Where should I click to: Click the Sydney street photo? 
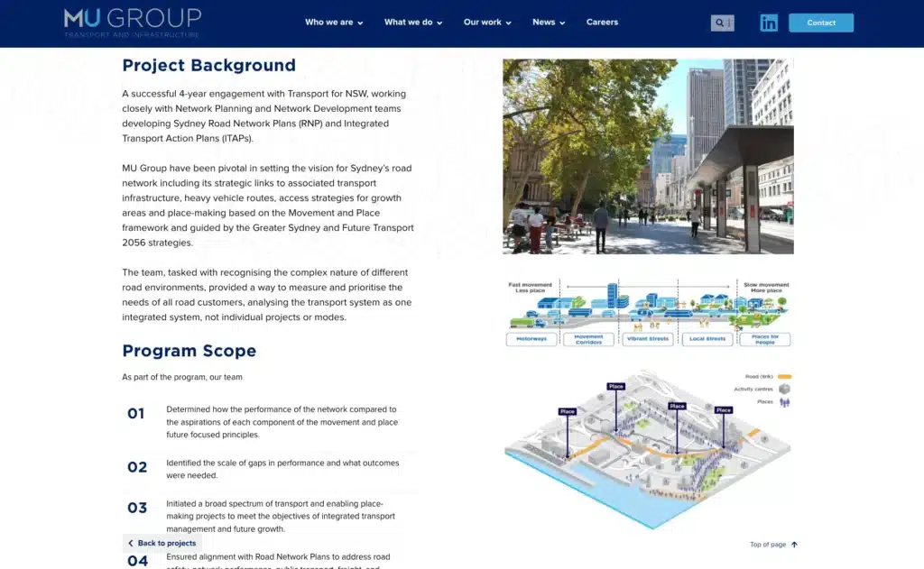pyautogui.click(x=648, y=156)
